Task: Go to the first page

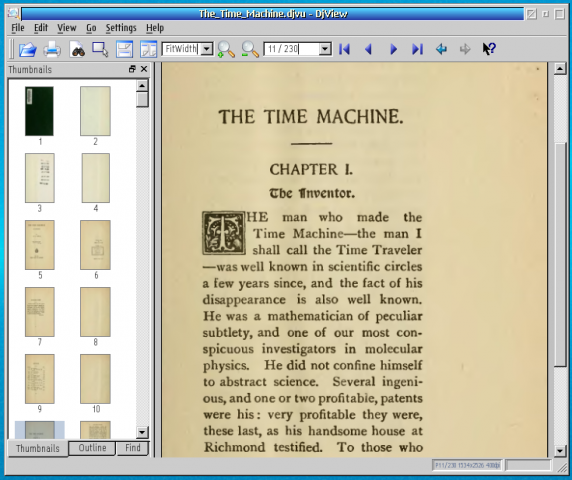Action: [x=344, y=49]
